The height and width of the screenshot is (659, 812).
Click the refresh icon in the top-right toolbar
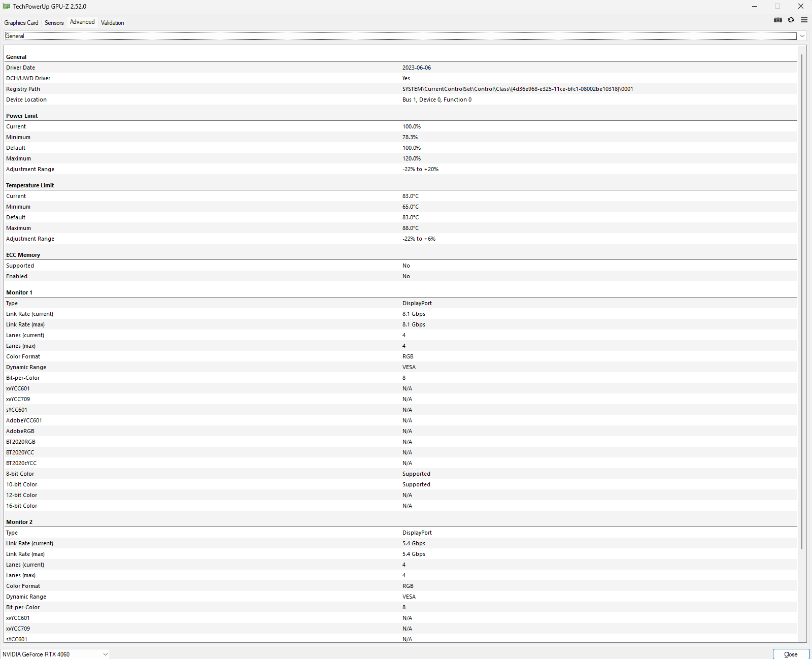791,20
